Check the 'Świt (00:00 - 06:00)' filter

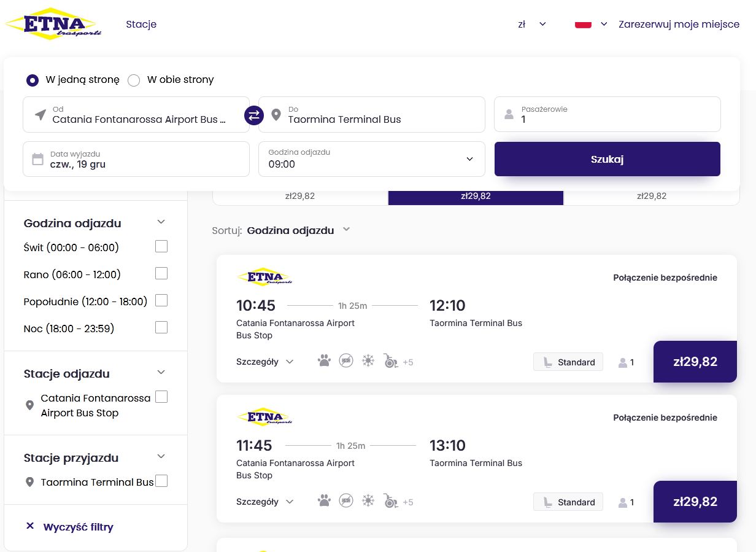(161, 247)
